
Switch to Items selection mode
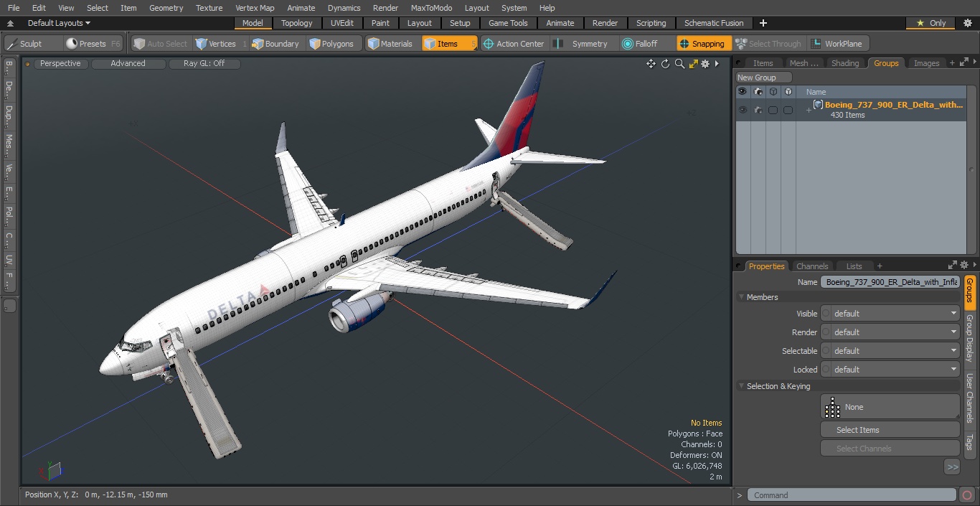pos(449,44)
